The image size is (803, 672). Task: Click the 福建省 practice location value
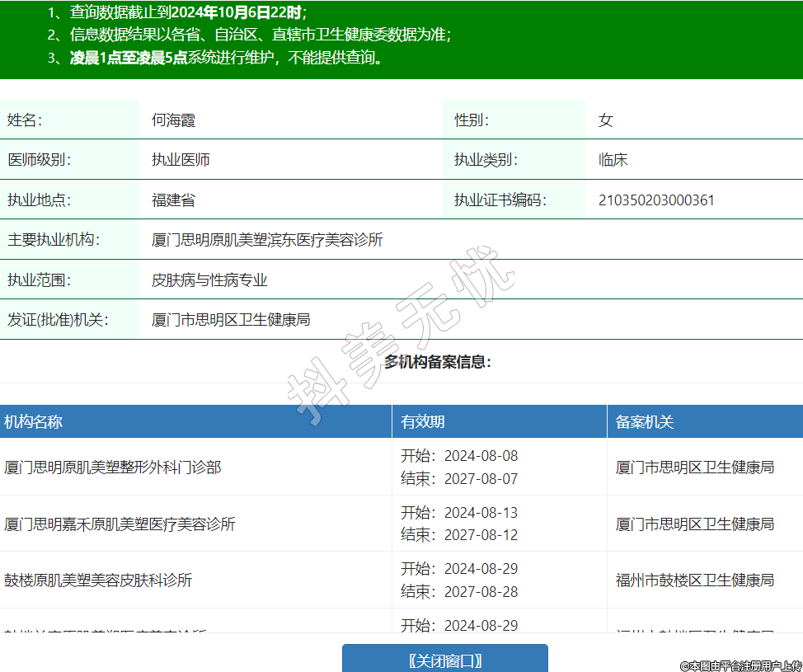173,200
